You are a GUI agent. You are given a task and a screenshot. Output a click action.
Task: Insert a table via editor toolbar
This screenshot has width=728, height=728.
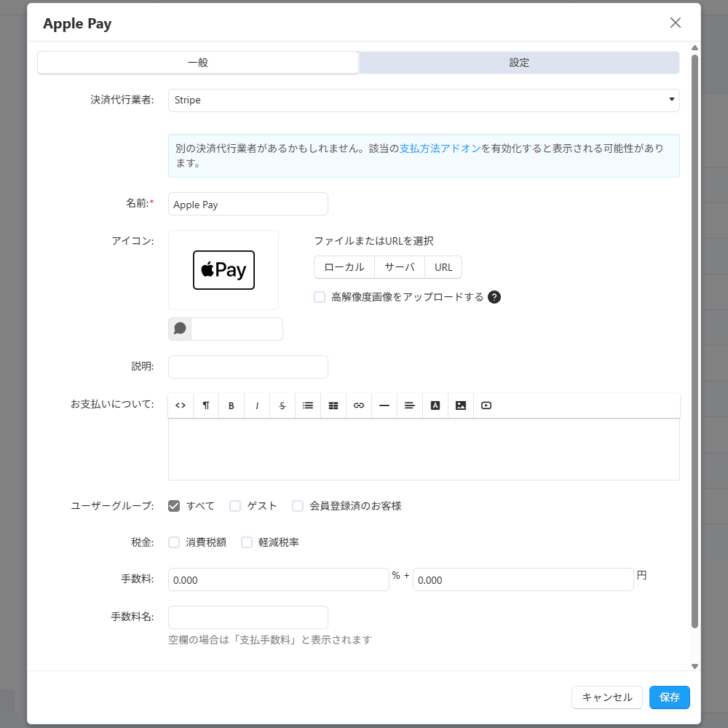point(333,405)
